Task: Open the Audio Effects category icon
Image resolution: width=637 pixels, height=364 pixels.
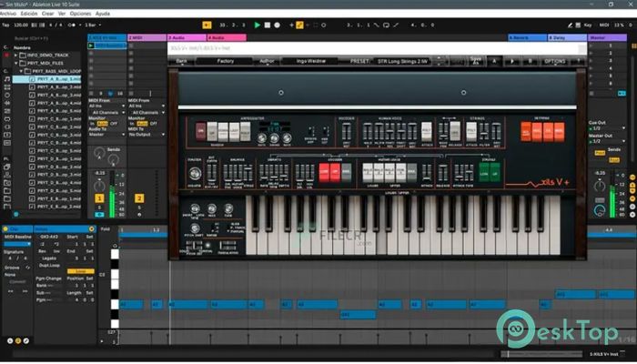Action: 6,103
